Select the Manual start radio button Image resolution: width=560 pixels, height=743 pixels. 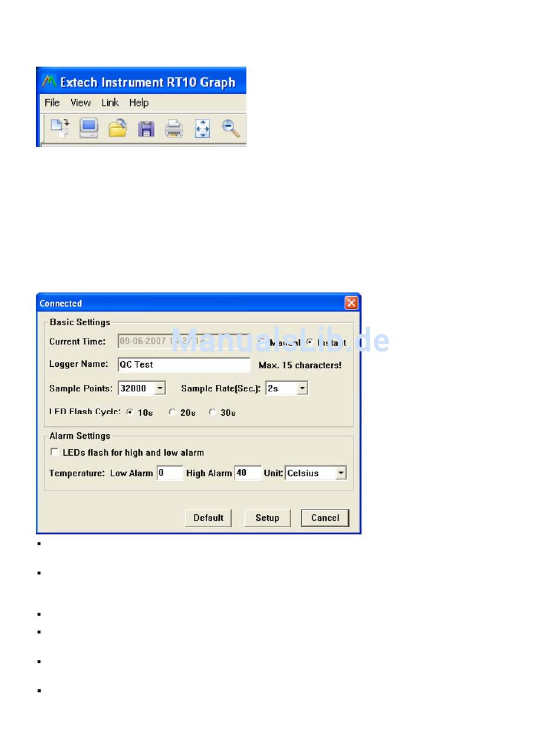point(261,342)
